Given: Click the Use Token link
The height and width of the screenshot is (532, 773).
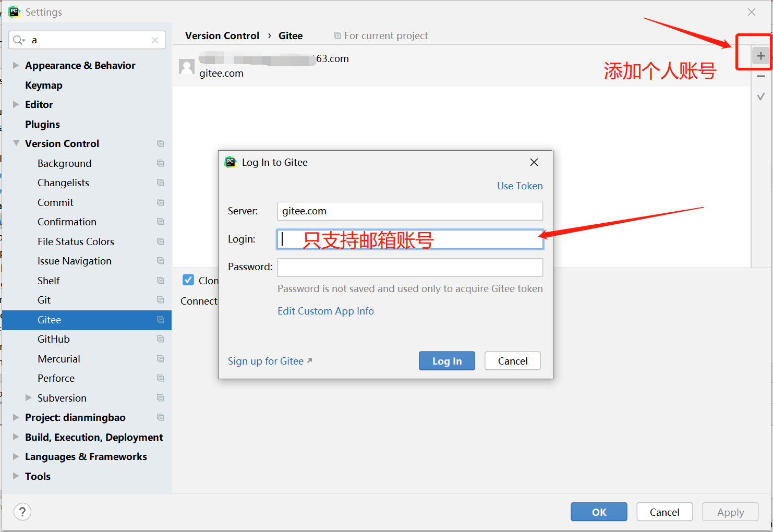Looking at the screenshot, I should (x=520, y=186).
